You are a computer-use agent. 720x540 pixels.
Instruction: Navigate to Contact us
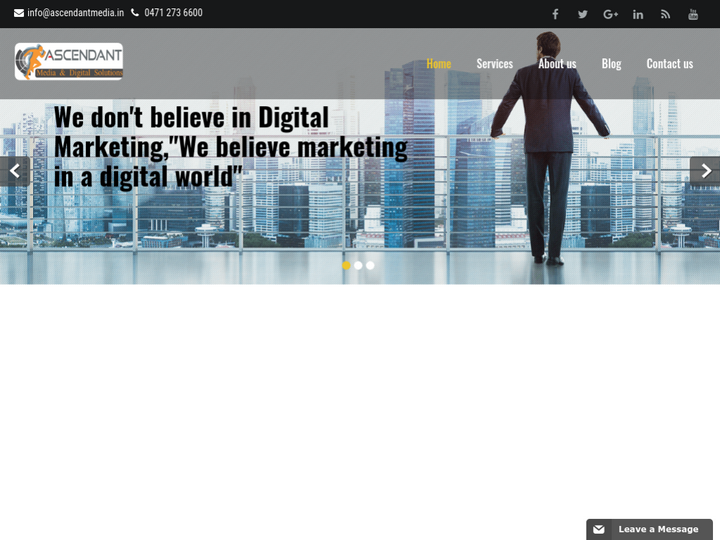pos(669,63)
